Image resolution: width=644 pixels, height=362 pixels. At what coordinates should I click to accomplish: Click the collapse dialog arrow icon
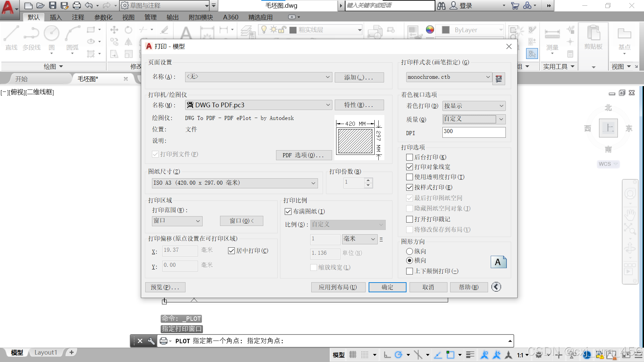[x=496, y=287]
